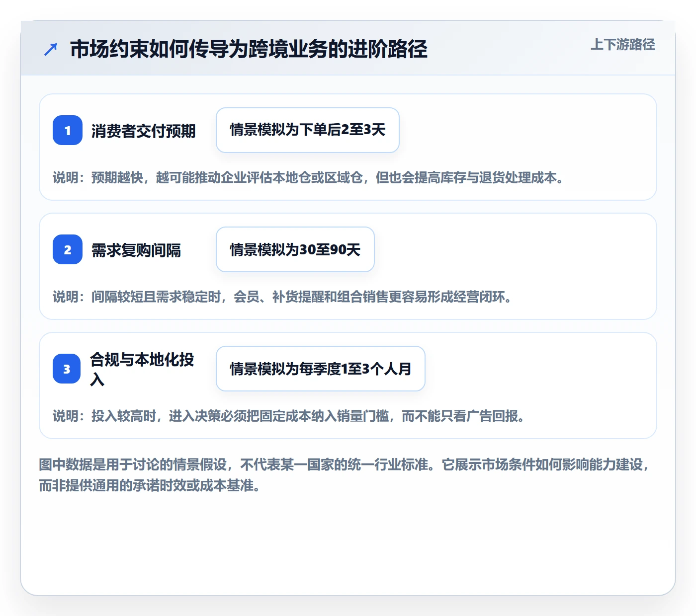This screenshot has height=616, width=696.
Task: Click the 情景模拟为下单后2至3天 pill
Action: pyautogui.click(x=308, y=130)
